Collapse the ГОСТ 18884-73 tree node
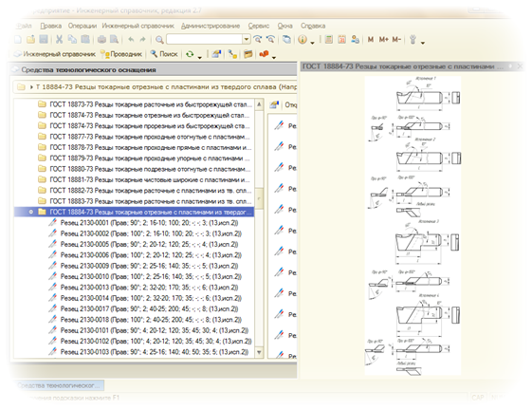 click(31, 212)
